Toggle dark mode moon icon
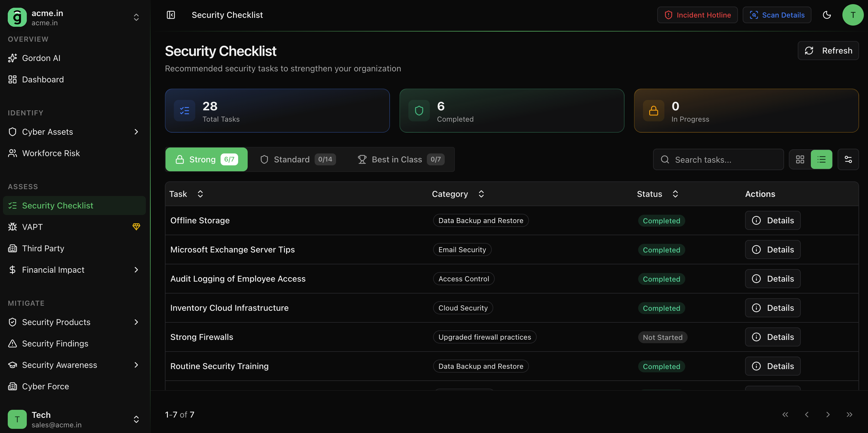The height and width of the screenshot is (433, 868). point(827,15)
